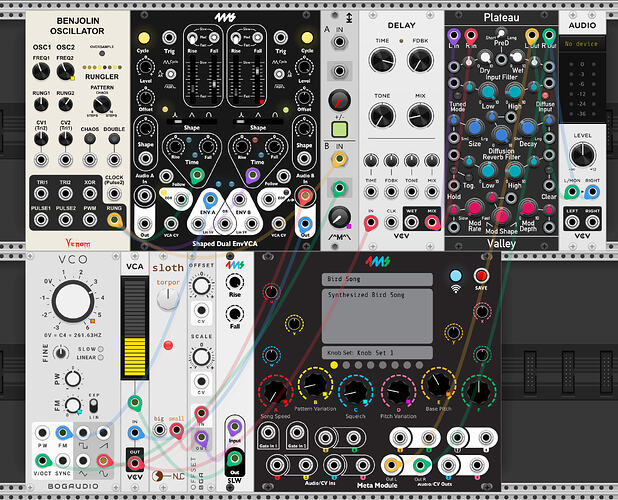
Task: Click the yellow level slider on VCA
Action: (x=135, y=328)
